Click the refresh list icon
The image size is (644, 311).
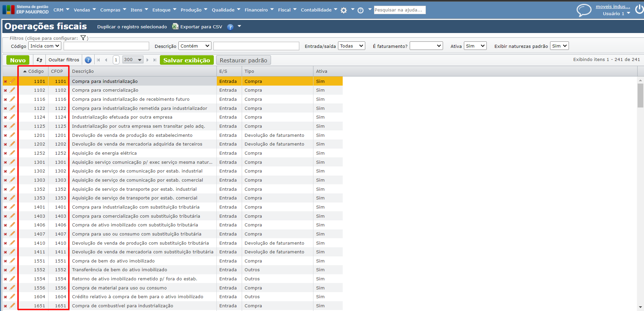pyautogui.click(x=39, y=60)
